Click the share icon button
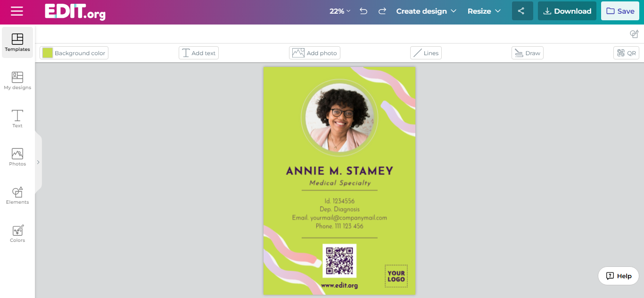The height and width of the screenshot is (298, 644). 522,11
